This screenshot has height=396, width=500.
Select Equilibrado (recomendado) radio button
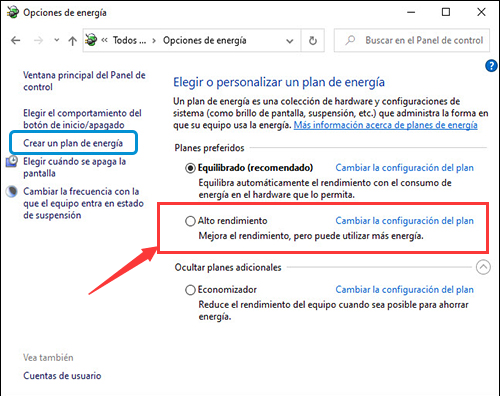click(x=190, y=168)
